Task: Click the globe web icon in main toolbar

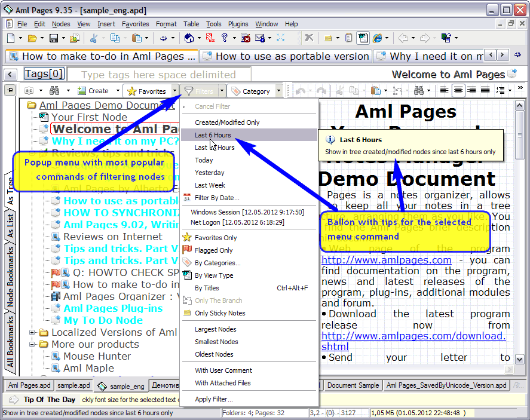Action: tap(189, 38)
